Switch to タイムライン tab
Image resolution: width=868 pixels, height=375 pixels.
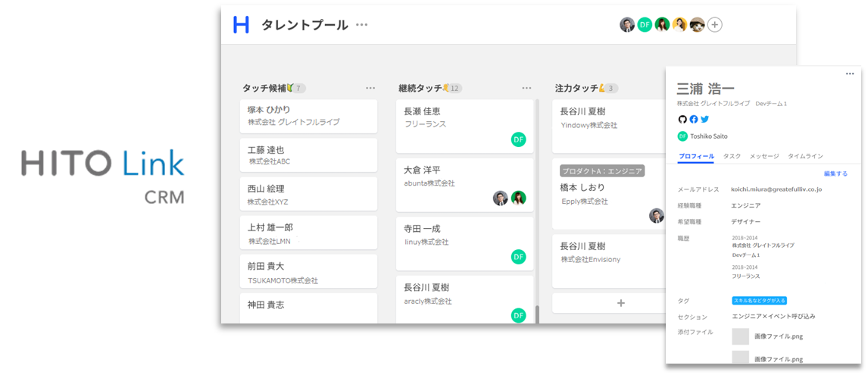coord(805,157)
